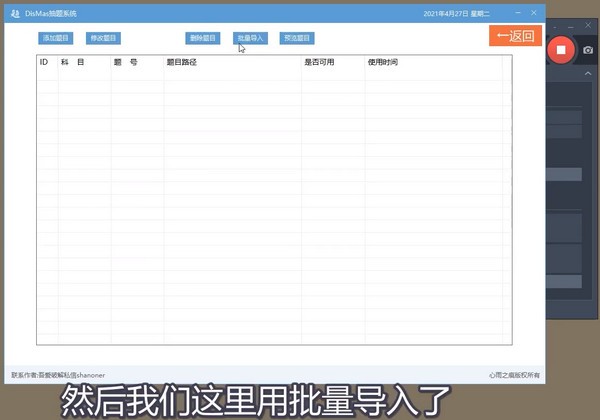The height and width of the screenshot is (420, 600).
Task: Minimize the screen recorder window
Action: (x=571, y=27)
